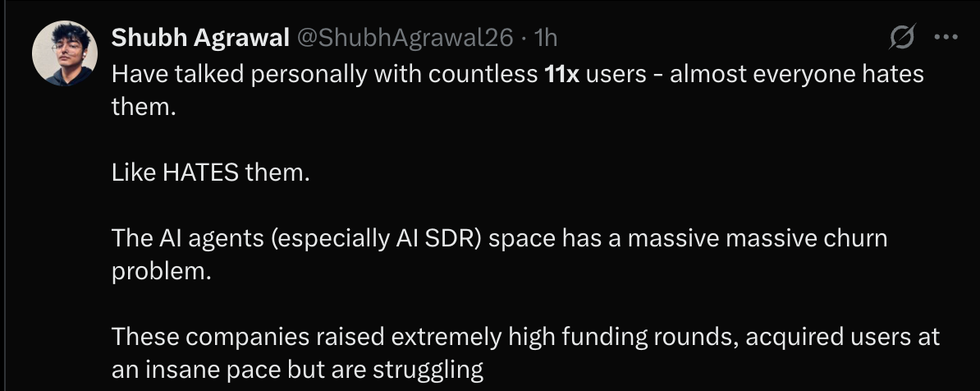Screen dimensions: 980x391
Task: Click the Grok slashed-circle icon
Action: [903, 38]
